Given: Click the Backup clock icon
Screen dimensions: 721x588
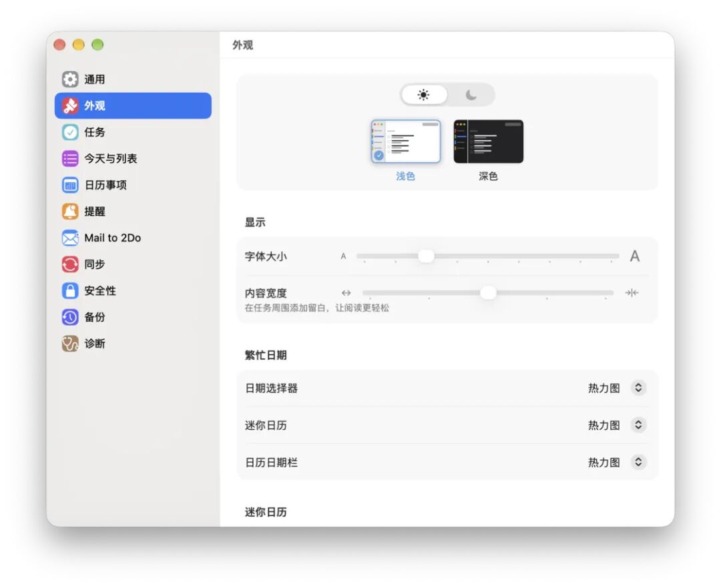Looking at the screenshot, I should (x=70, y=317).
